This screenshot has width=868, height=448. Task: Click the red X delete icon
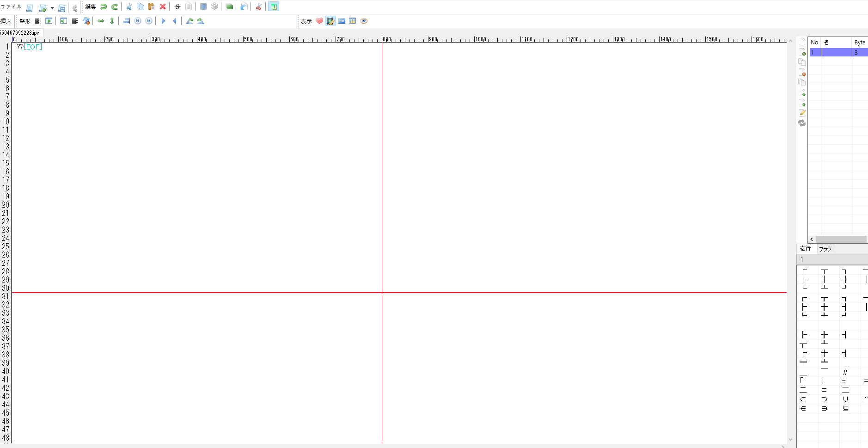pyautogui.click(x=163, y=6)
